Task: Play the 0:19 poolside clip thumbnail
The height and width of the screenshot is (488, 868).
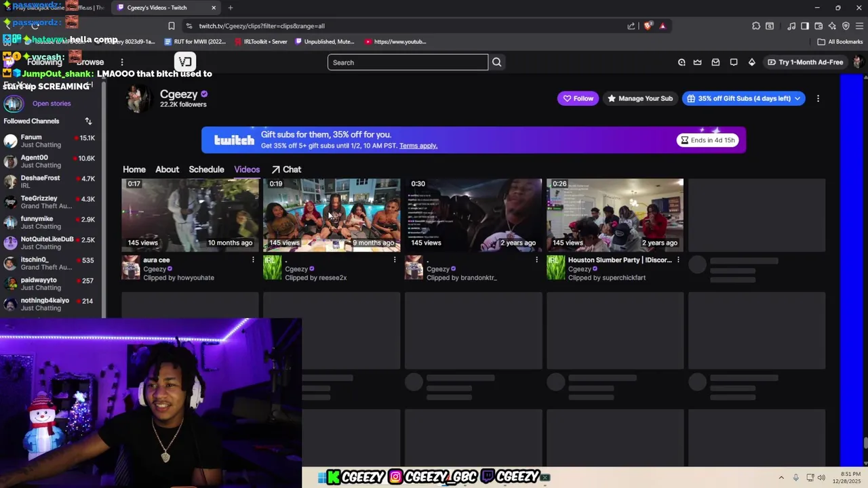Action: coord(332,215)
